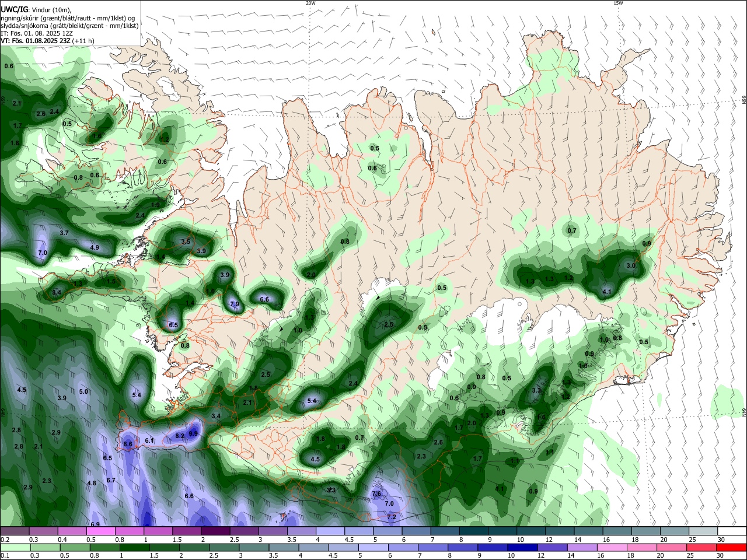Click the '5.0' precipitation value
Viewport: 747px width, 560px height.
[83, 391]
